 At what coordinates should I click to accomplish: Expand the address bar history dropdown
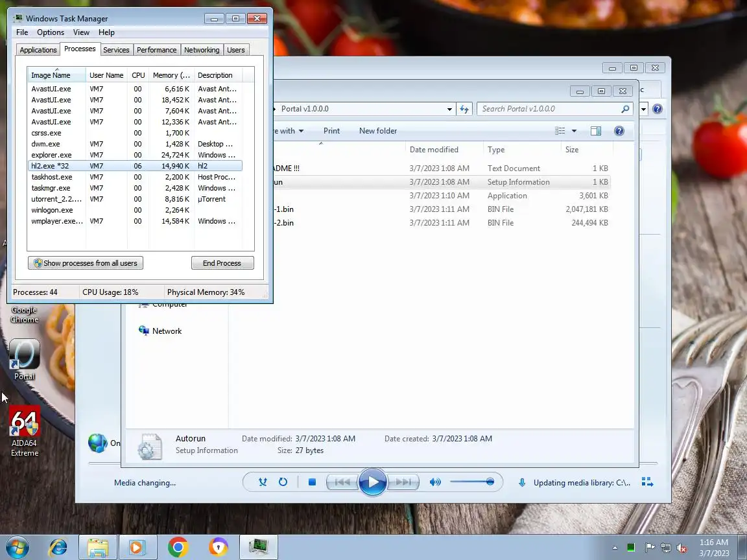point(449,109)
